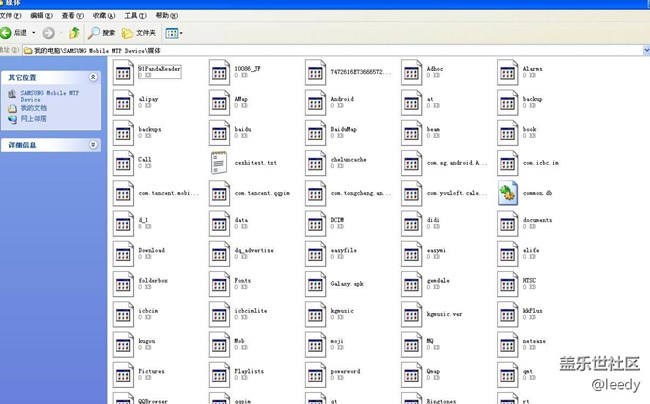Go to 我的文档 (My Documents) link

[33, 108]
